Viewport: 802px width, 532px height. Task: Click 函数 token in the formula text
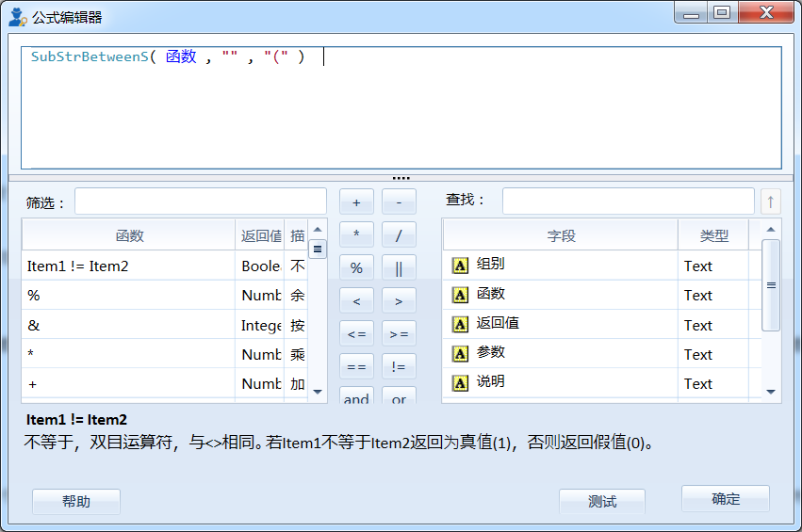181,56
